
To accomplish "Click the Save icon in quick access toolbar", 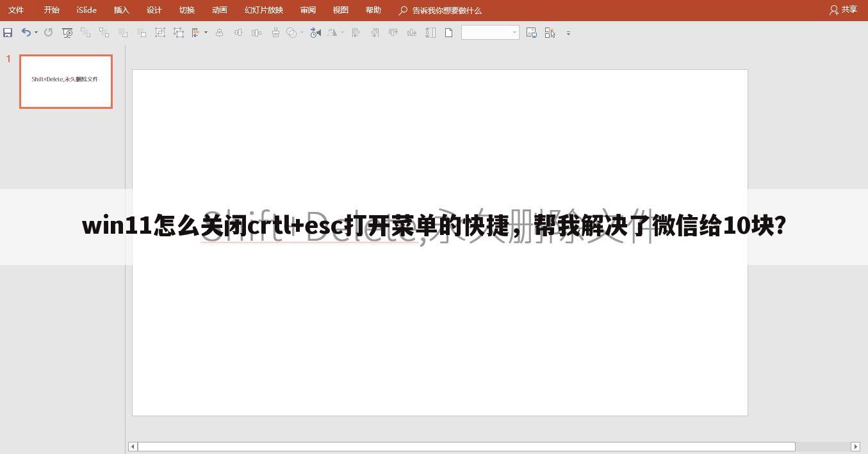I will click(x=8, y=32).
